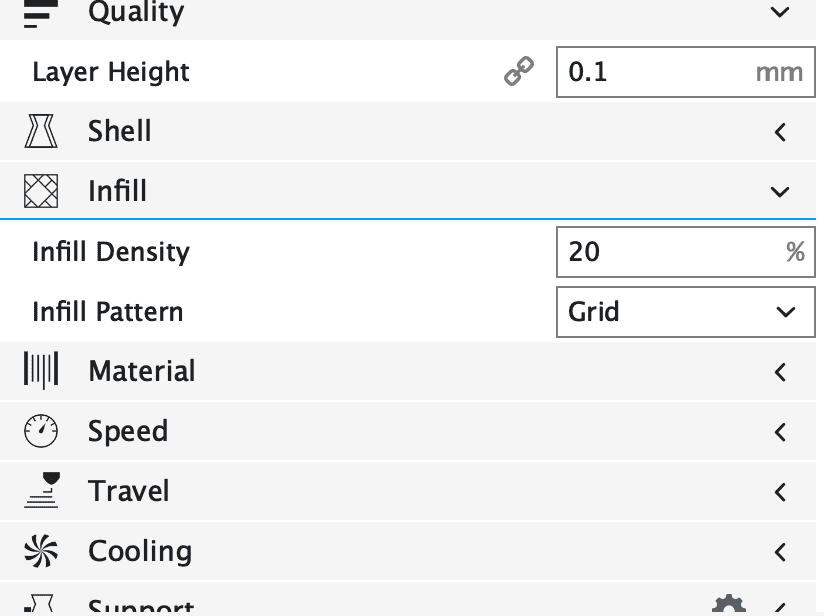This screenshot has width=824, height=616.
Task: Click the Infill Density percentage field
Action: click(670, 251)
